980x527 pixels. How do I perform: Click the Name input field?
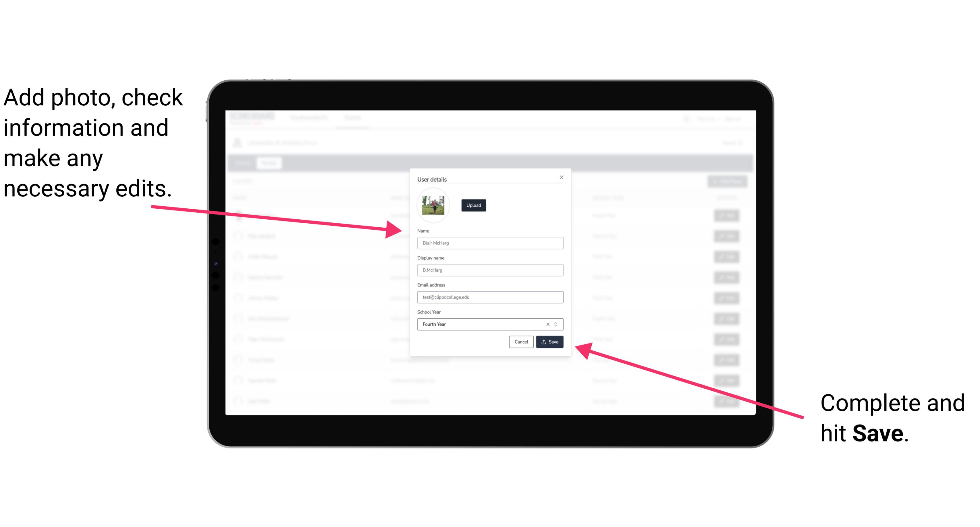tap(490, 243)
